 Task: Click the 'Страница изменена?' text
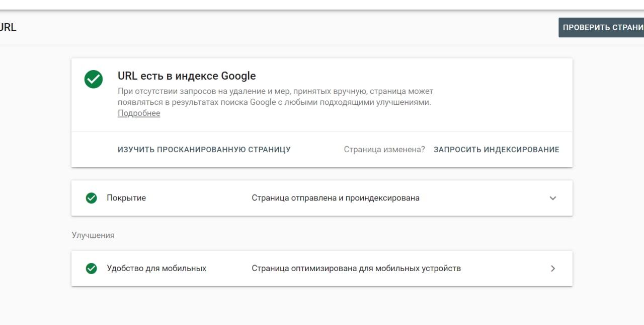(384, 150)
